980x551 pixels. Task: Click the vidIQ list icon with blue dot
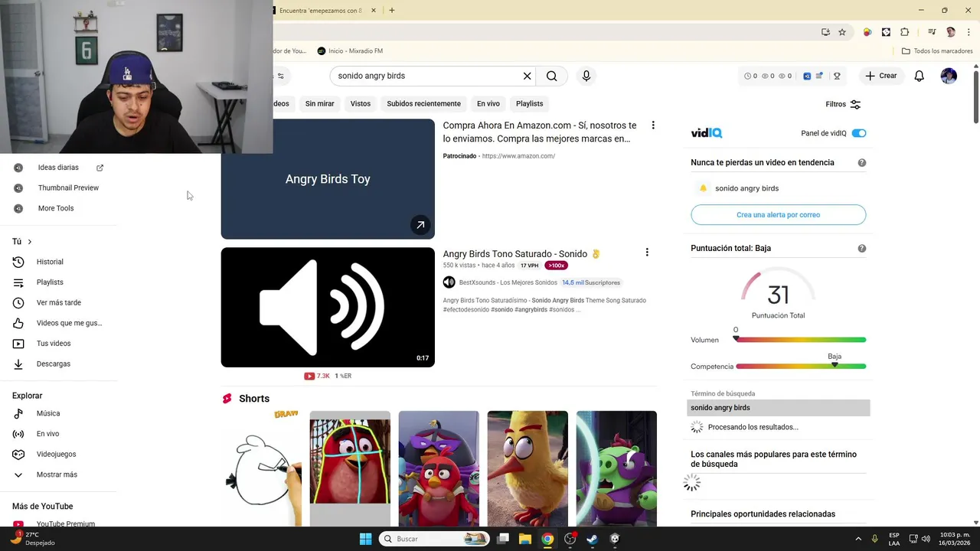tap(819, 76)
